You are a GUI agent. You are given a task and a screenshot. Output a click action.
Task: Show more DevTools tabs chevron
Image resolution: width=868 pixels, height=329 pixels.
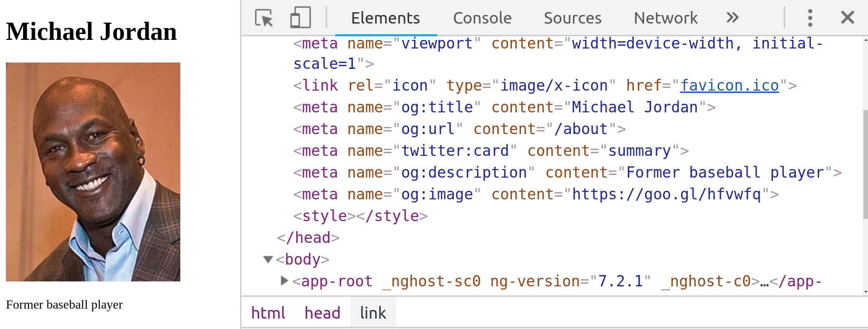(732, 18)
